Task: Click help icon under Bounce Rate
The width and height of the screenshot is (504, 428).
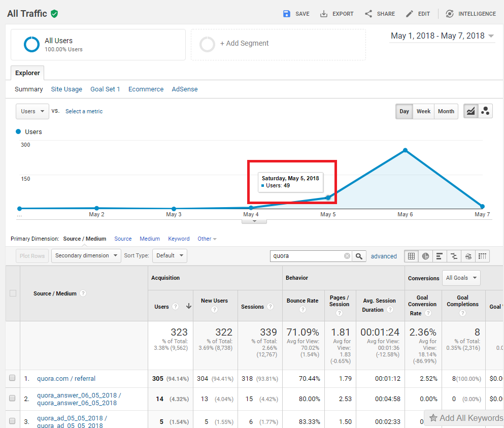Action: pos(303,309)
